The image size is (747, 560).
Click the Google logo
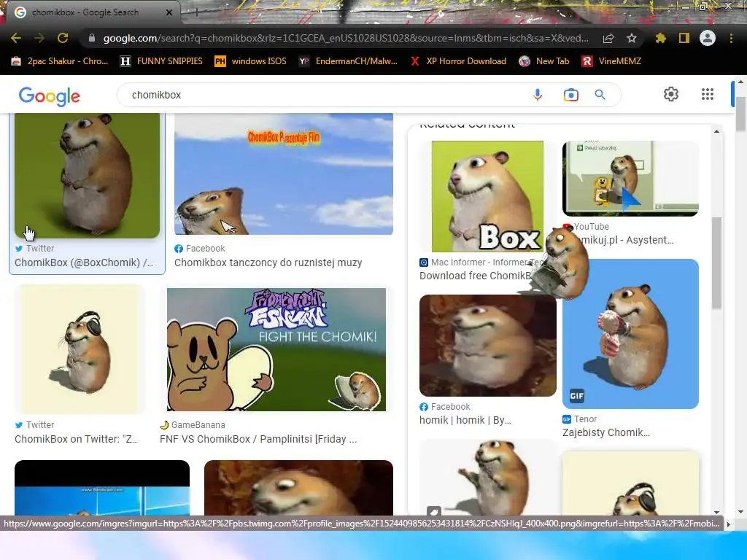[50, 96]
